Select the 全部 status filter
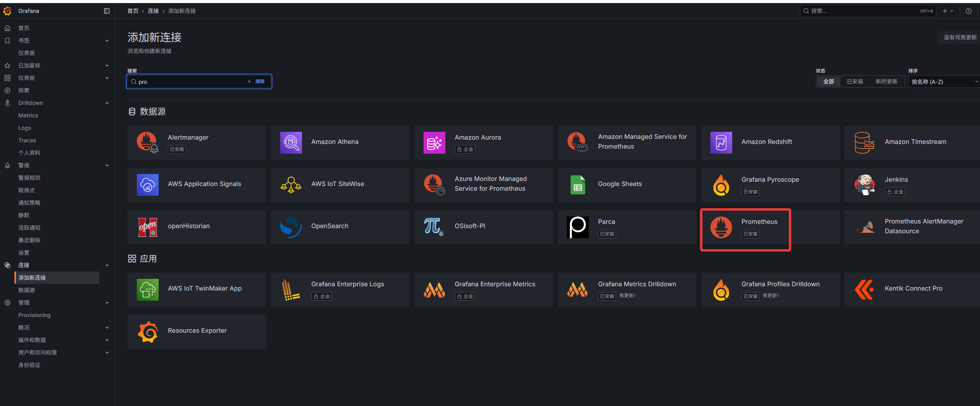 [x=829, y=82]
